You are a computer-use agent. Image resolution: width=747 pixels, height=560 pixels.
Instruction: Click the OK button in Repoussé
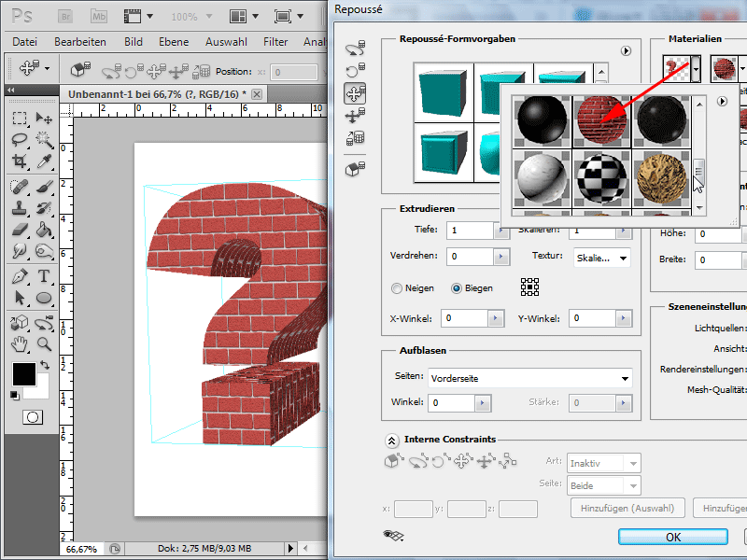point(672,538)
